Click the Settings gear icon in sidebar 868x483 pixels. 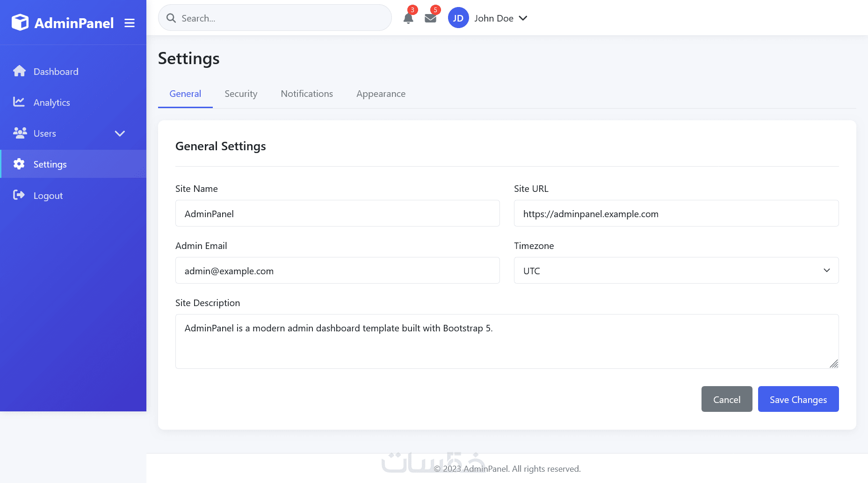(19, 164)
